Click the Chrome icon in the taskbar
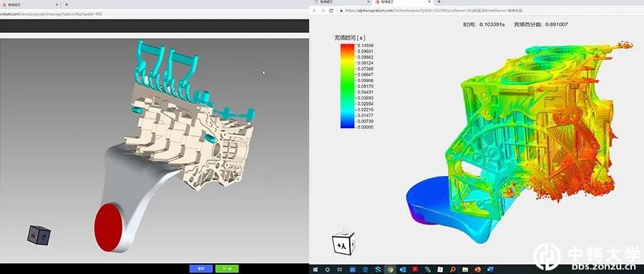This screenshot has height=274, width=644. coord(390,270)
